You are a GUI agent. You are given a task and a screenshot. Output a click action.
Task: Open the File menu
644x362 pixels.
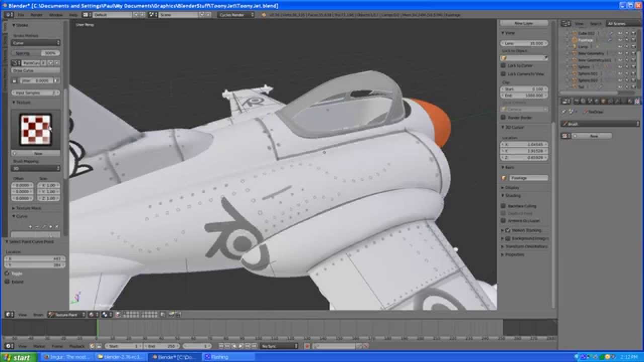[21, 15]
